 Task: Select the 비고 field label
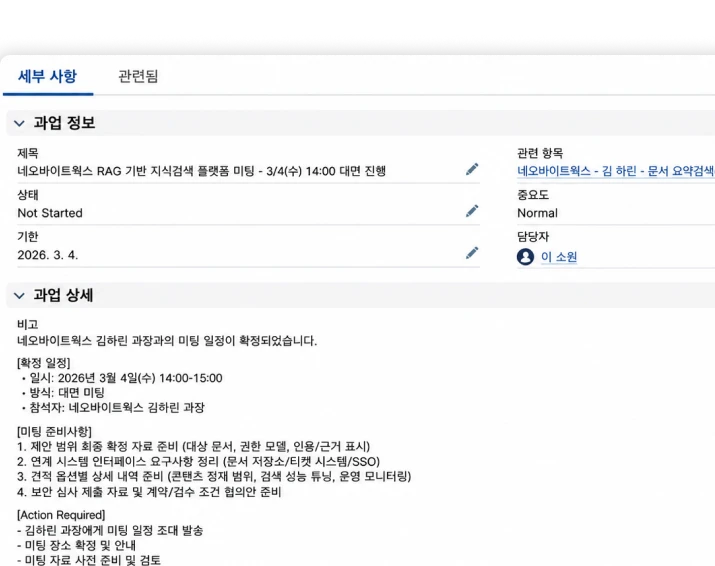(x=27, y=324)
